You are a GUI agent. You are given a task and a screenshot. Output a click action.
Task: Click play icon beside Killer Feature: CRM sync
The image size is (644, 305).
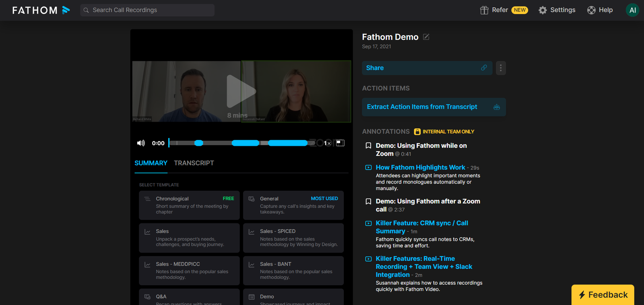tap(368, 223)
